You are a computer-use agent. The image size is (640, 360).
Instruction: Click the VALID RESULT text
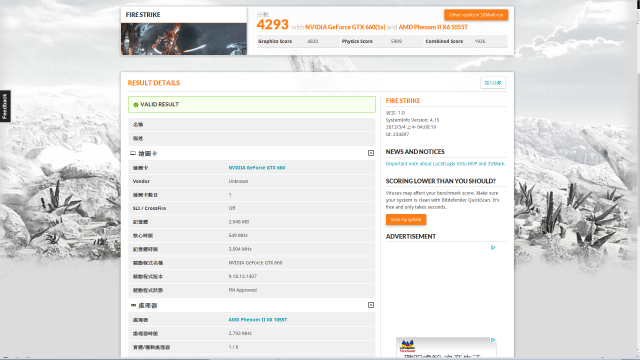pos(160,104)
